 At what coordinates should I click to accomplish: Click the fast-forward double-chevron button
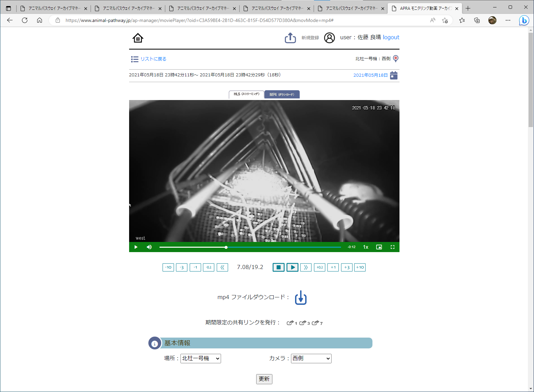click(306, 267)
